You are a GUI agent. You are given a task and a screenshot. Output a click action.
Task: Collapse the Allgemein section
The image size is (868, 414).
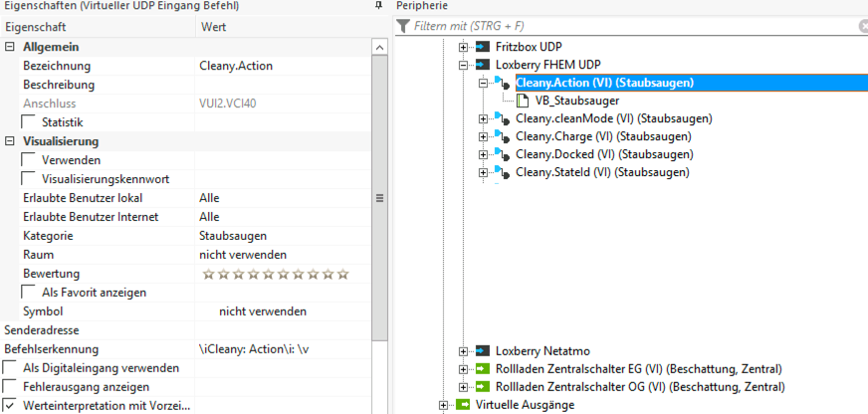10,47
